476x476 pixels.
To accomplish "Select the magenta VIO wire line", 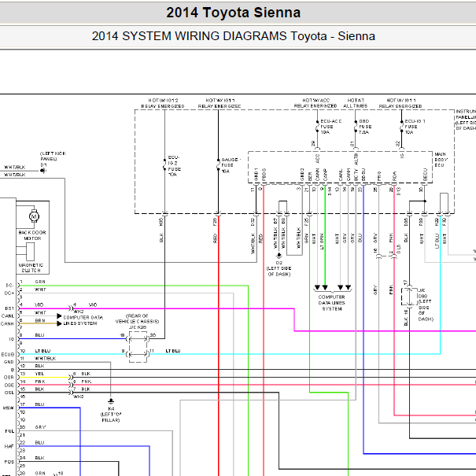I will 183,308.
